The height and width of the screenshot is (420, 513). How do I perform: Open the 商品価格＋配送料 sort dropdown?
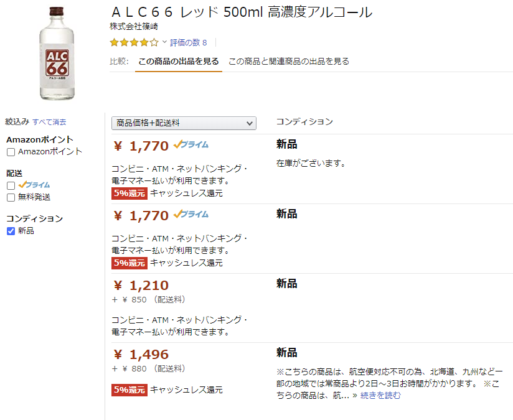point(184,123)
